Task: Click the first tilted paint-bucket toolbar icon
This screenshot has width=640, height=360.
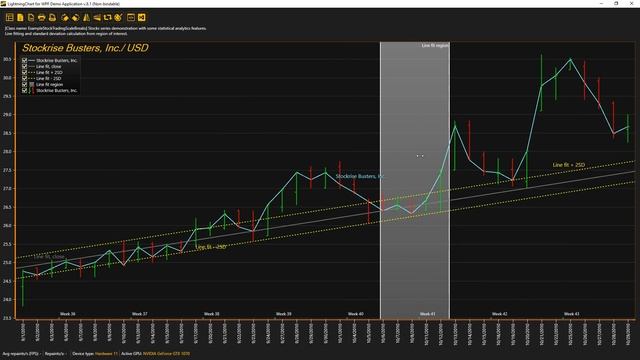Action: tap(65, 18)
